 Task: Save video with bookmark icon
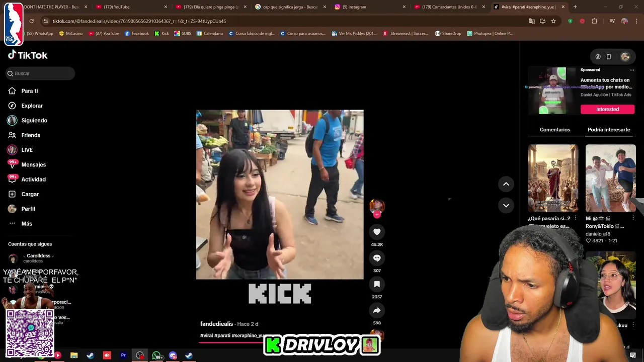pyautogui.click(x=377, y=284)
